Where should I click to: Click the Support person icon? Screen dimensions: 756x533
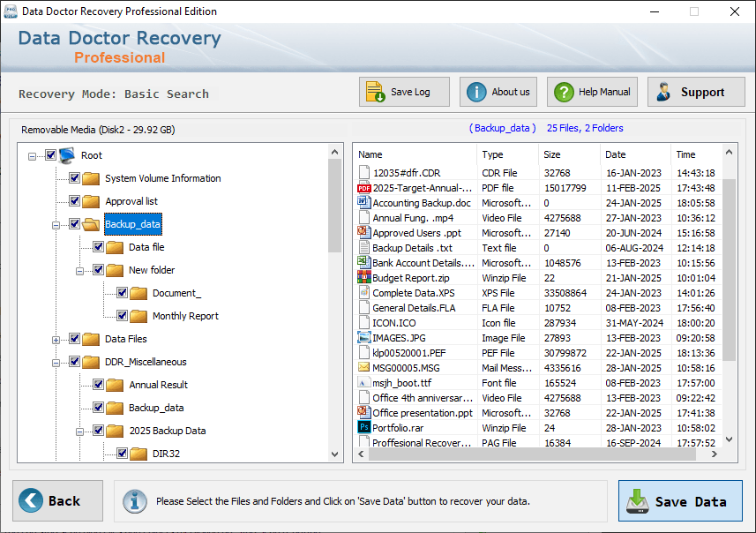tap(664, 92)
